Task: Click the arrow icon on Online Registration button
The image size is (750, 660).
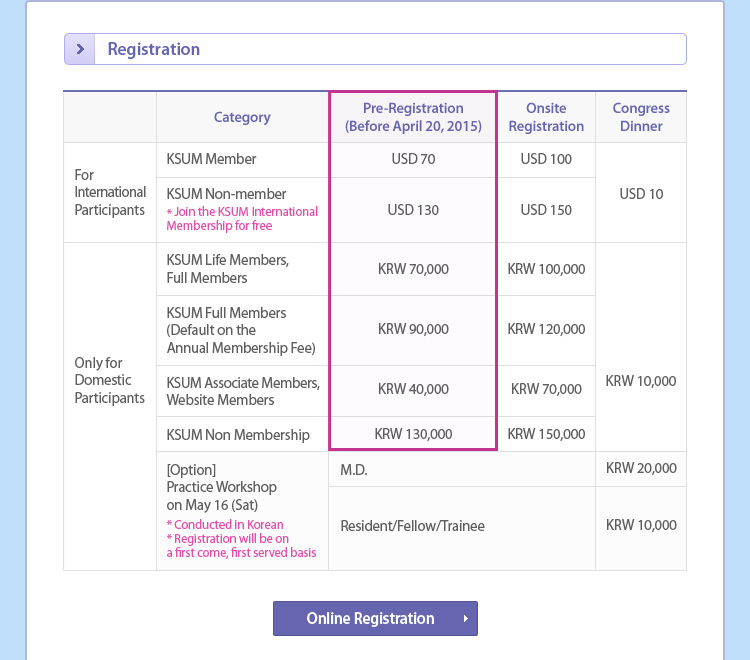Action: click(465, 619)
